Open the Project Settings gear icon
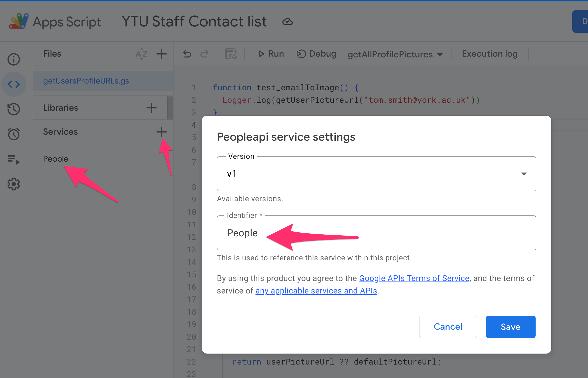The image size is (588, 378). [13, 184]
